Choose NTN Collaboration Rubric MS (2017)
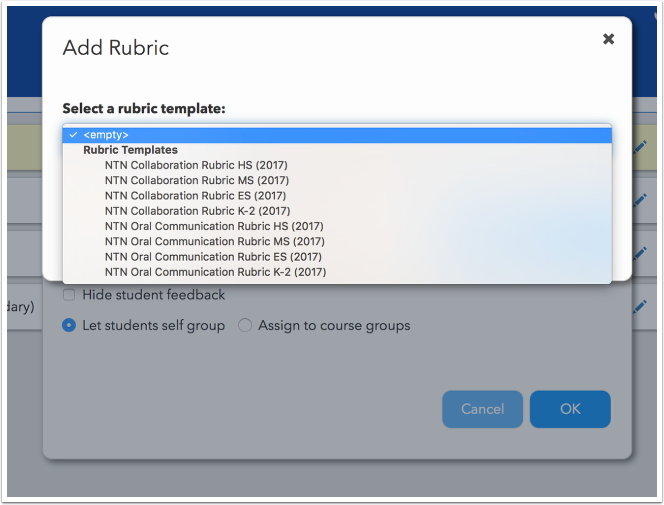Image resolution: width=664 pixels, height=505 pixels. [337, 180]
